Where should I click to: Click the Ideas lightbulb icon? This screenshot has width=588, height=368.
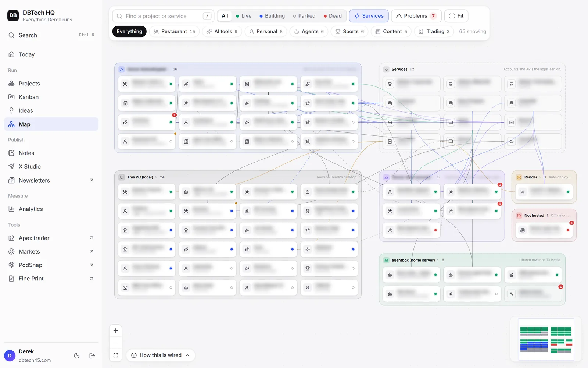pos(11,110)
